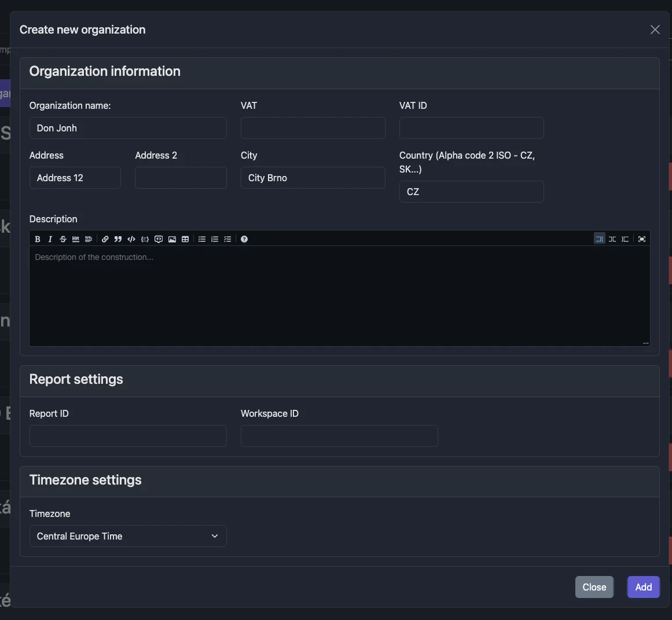The width and height of the screenshot is (672, 620).
Task: Toggle fullscreen mode for the description editor
Action: coord(641,239)
